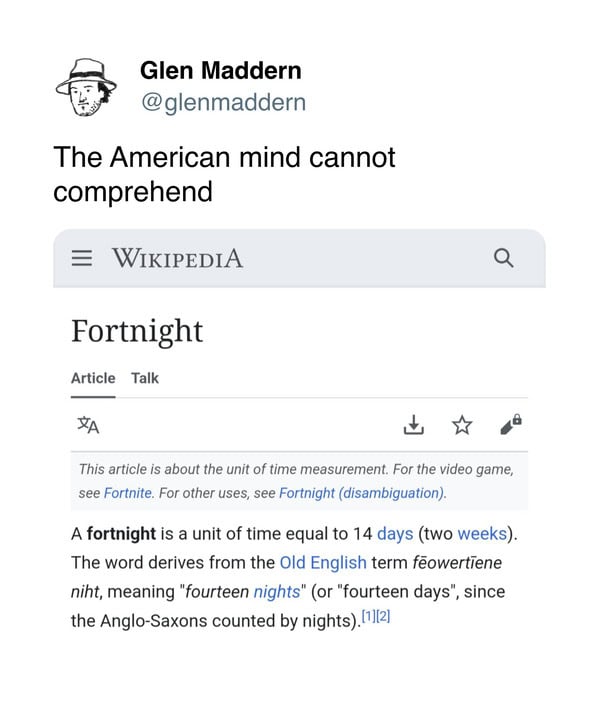Switch to the Talk tab
The width and height of the screenshot is (599, 709).
[145, 378]
